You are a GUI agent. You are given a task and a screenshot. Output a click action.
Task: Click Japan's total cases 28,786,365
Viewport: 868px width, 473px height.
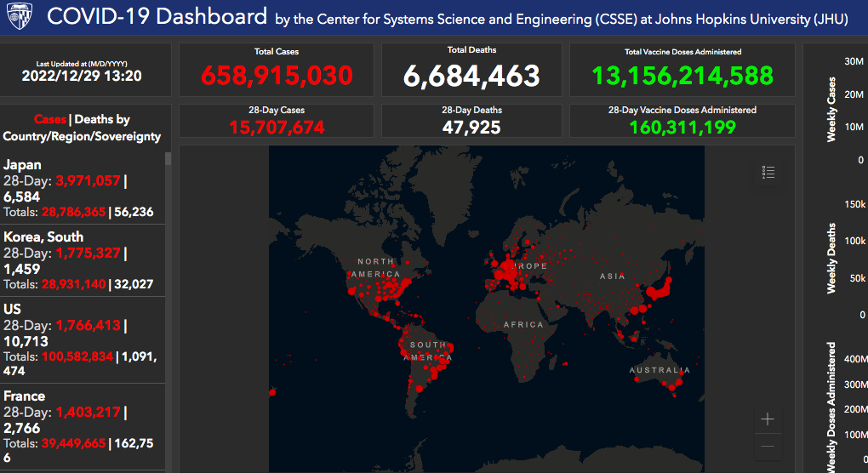click(74, 212)
